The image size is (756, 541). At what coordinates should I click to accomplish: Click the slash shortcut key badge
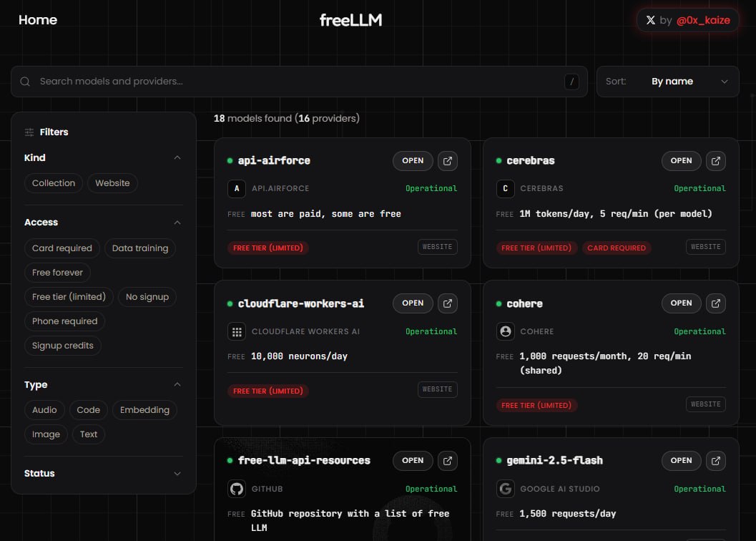[x=571, y=82]
